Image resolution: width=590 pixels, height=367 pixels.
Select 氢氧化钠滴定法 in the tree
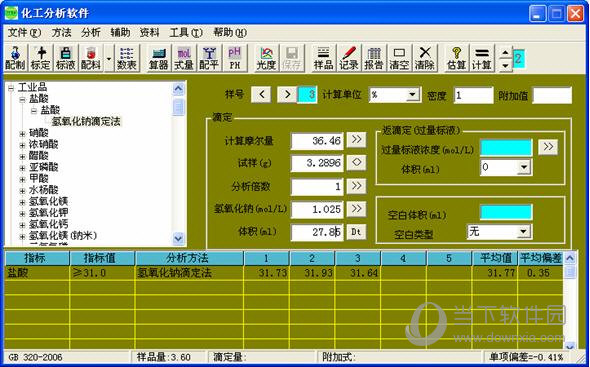[86, 121]
